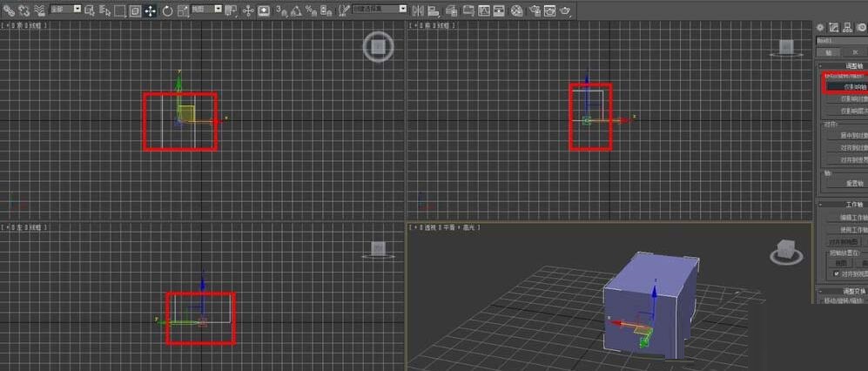Screen dimensions: 868x371
Task: Activate the Select and Move tool
Action: 151,10
